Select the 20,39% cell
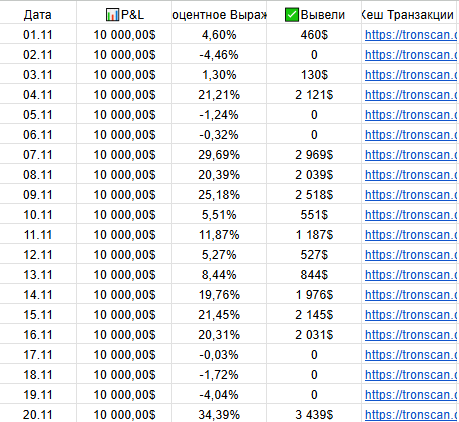Viewport: 459px width, 422px height. [219, 174]
